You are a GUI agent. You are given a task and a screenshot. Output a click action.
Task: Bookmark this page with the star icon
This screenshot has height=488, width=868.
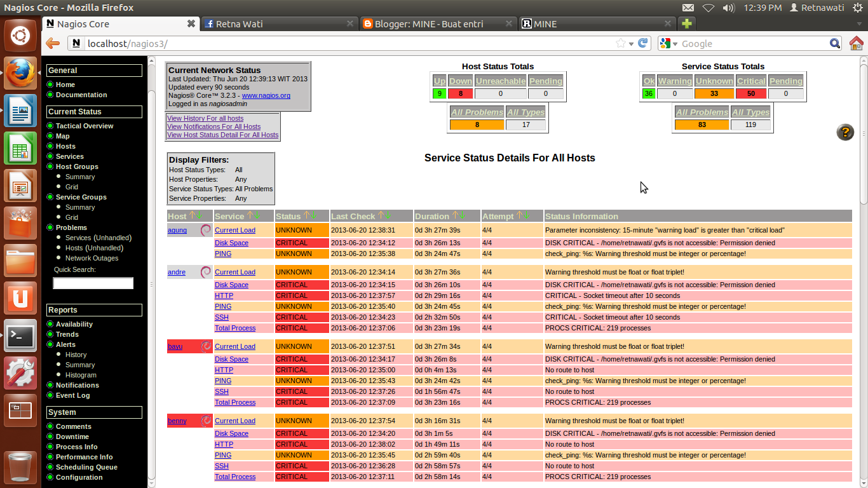pos(621,43)
